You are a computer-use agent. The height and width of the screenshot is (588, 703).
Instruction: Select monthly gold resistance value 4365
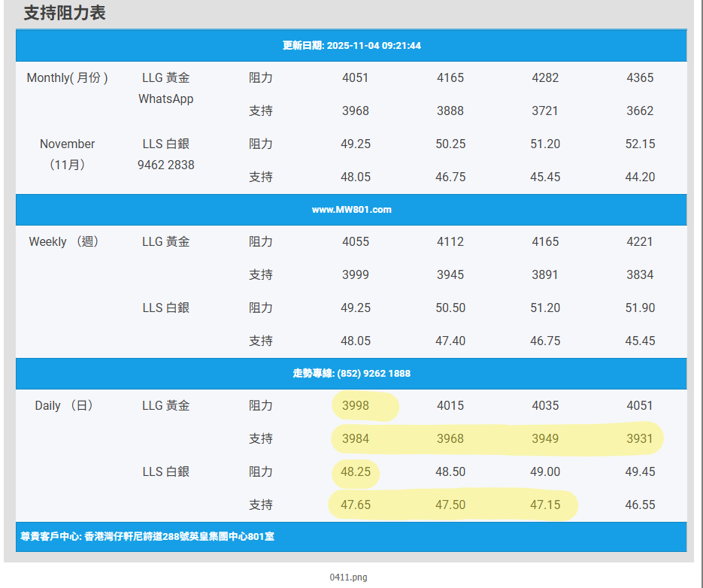(640, 78)
